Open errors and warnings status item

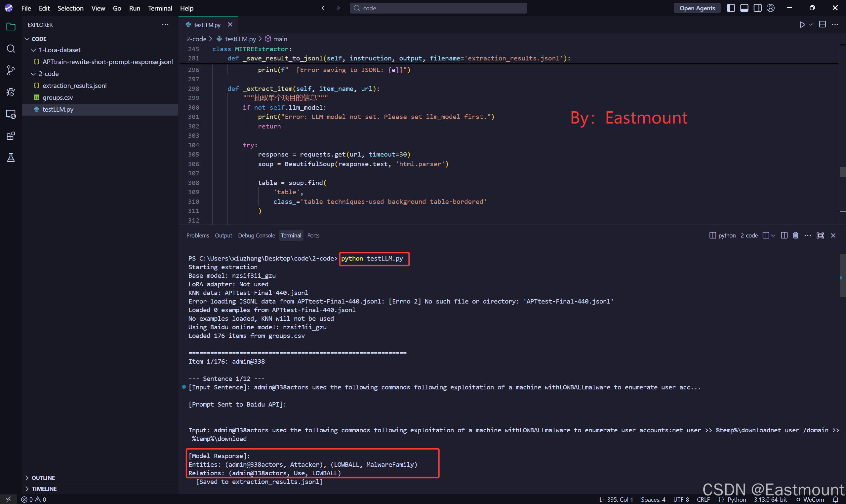pos(34,499)
